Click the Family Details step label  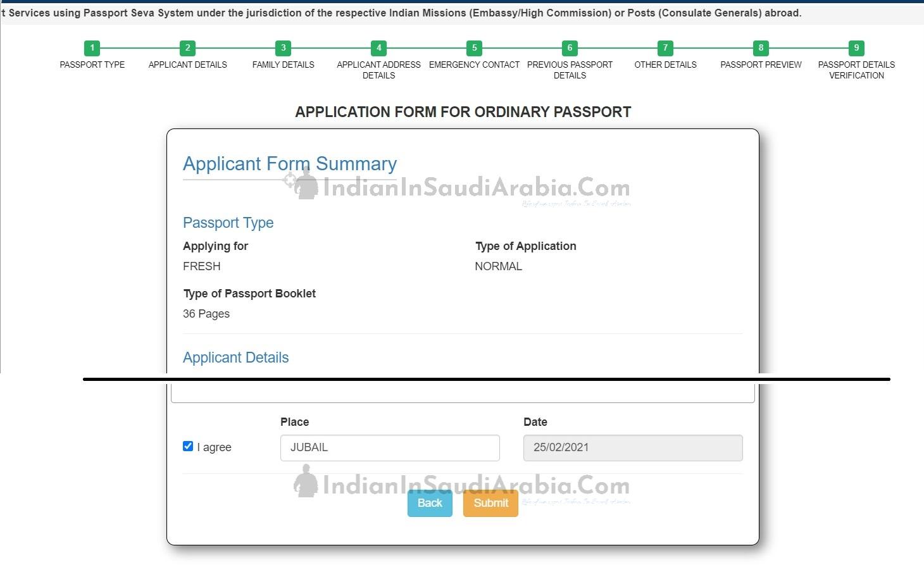[x=283, y=65]
